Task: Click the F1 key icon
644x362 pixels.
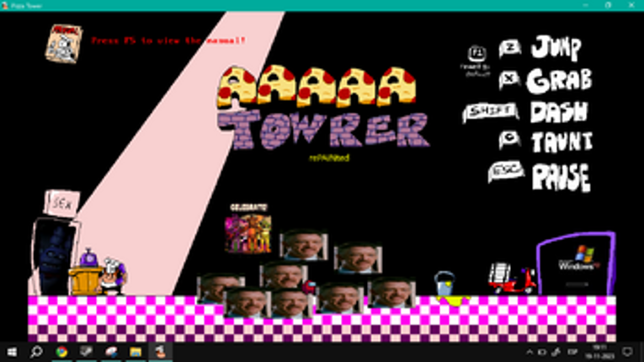Action: click(x=476, y=53)
